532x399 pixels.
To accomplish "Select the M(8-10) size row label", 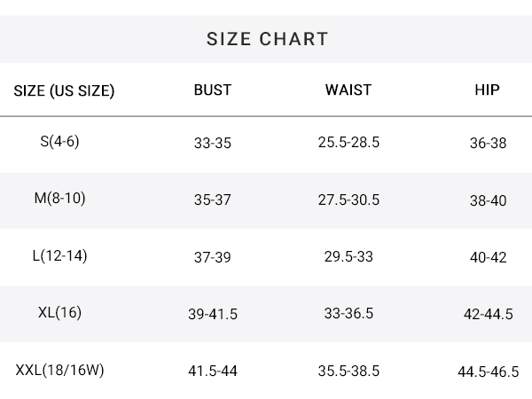I will [x=59, y=198].
